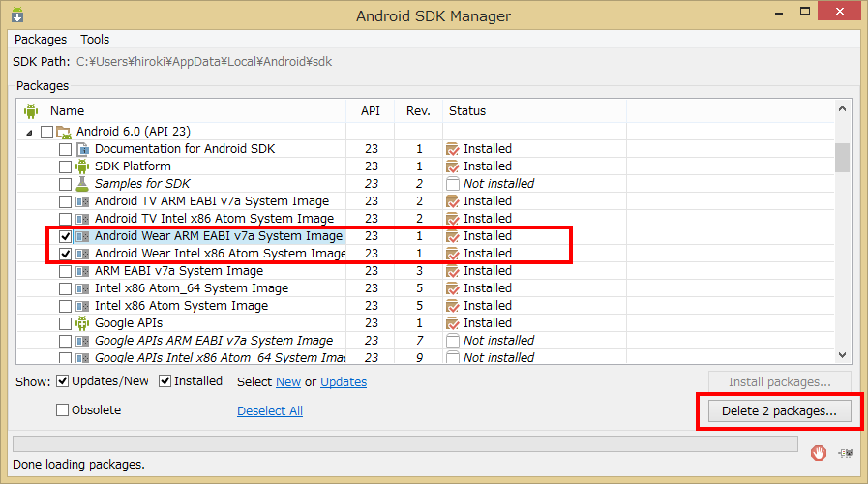Check Intel x86 Atom System Image checkbox

[66, 306]
